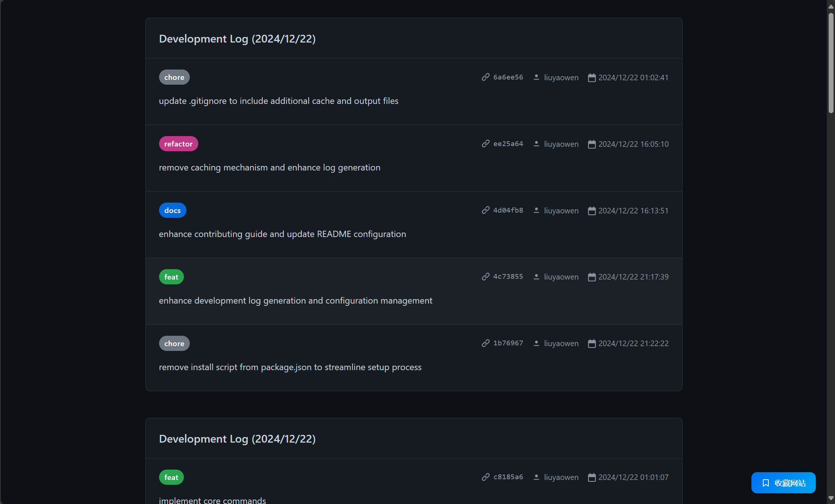The image size is (835, 504).
Task: Click the link icon for commit 1b76967
Action: pyautogui.click(x=485, y=344)
